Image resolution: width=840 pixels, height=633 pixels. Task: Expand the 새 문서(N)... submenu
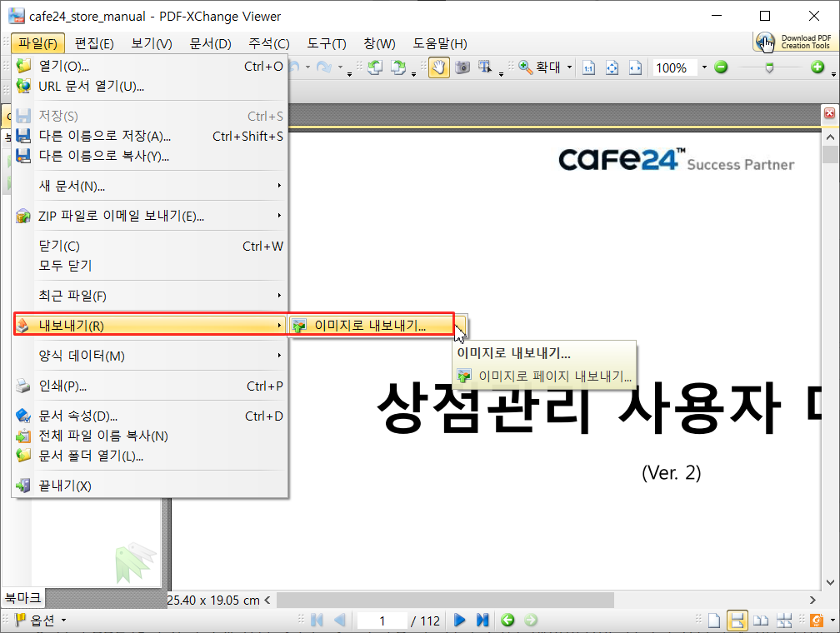pos(150,186)
